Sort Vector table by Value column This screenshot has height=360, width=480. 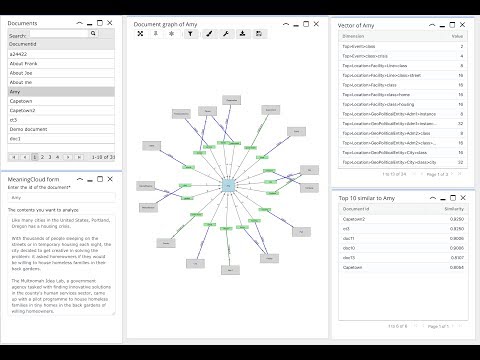tap(457, 36)
